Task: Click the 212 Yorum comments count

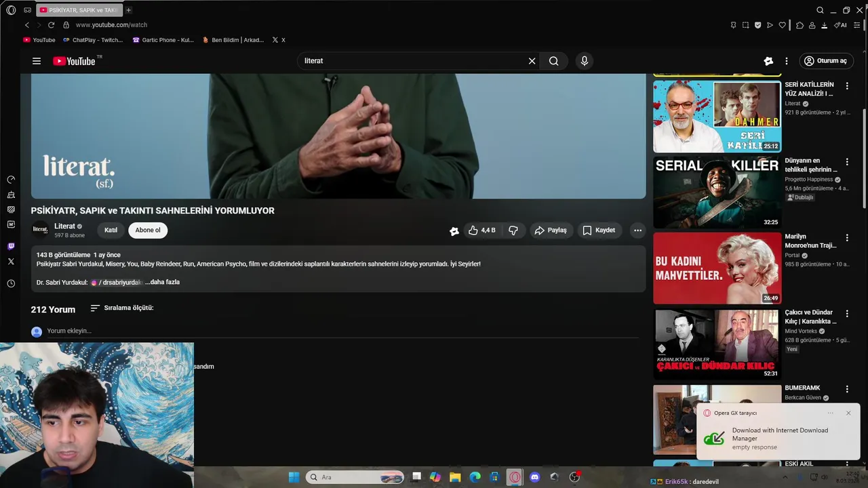Action: pos(53,310)
